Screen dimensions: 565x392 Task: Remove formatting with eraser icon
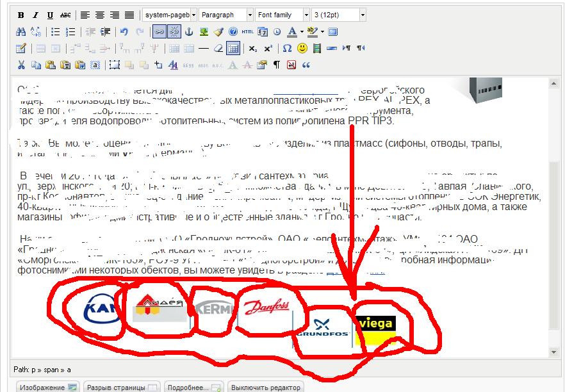coord(218,48)
